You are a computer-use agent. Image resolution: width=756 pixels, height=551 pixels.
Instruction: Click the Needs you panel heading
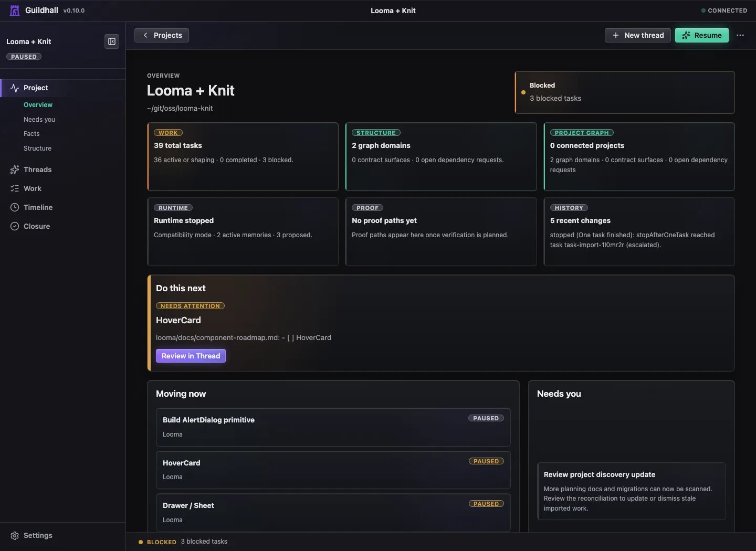pos(559,394)
